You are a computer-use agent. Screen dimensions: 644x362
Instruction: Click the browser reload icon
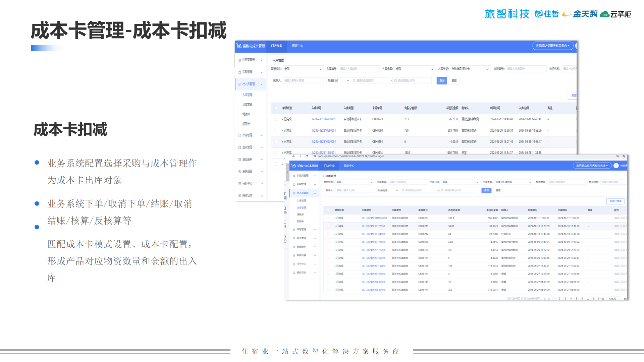coord(307,156)
